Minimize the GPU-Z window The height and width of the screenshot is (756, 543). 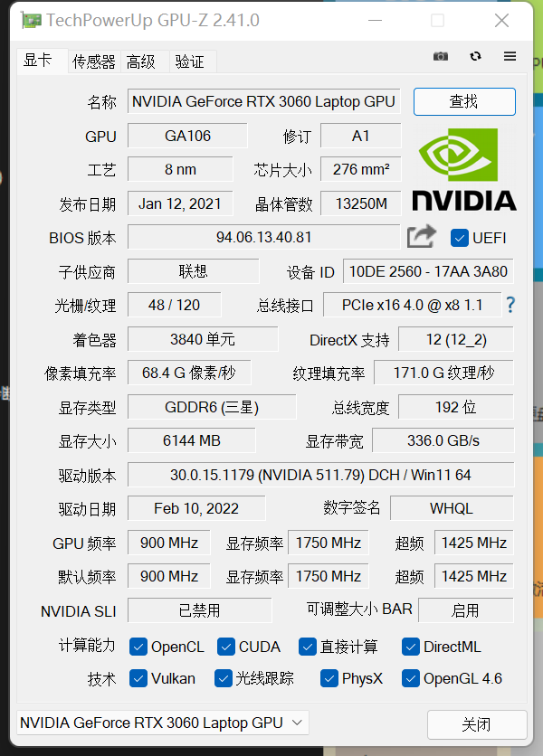click(x=375, y=20)
